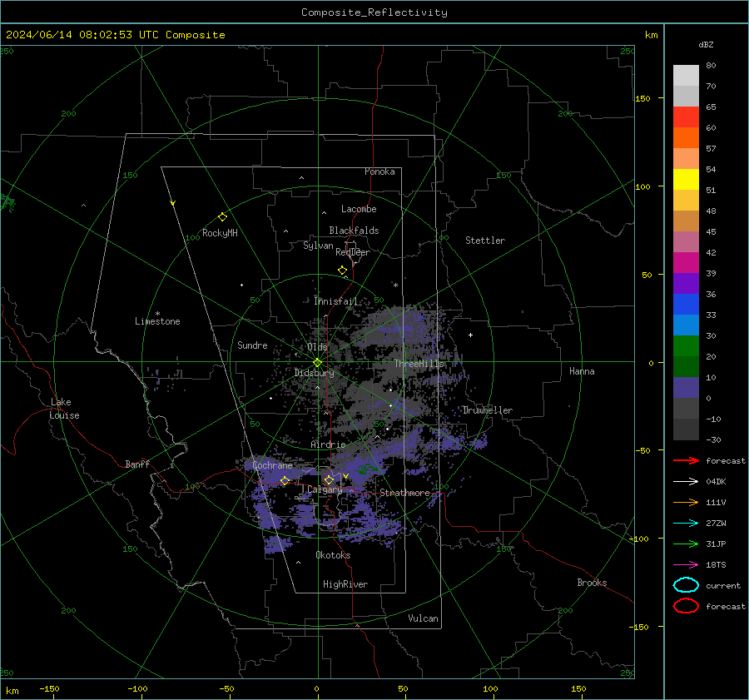Click the Calgary city label
749x700 pixels.
tap(325, 489)
